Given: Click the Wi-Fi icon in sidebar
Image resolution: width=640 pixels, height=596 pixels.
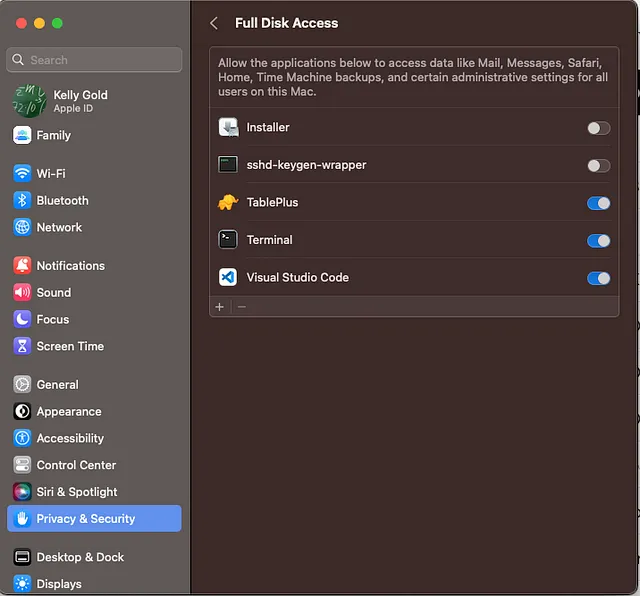Looking at the screenshot, I should [x=22, y=173].
